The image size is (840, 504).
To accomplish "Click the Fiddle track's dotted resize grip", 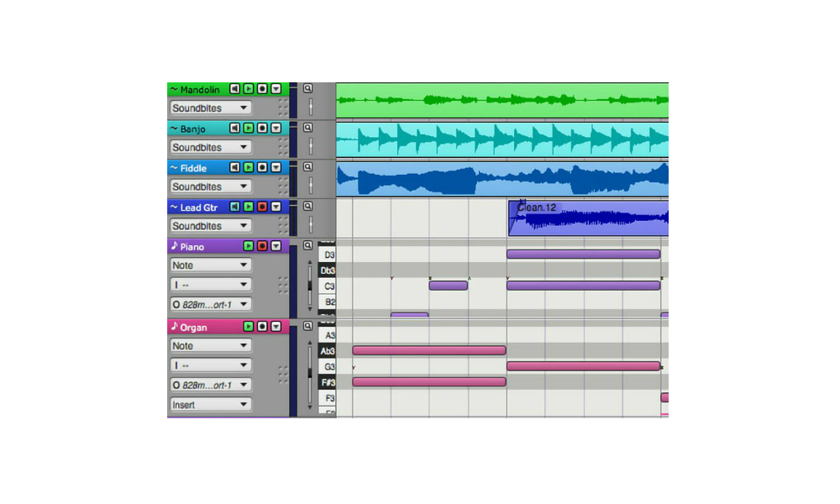I will tap(283, 186).
